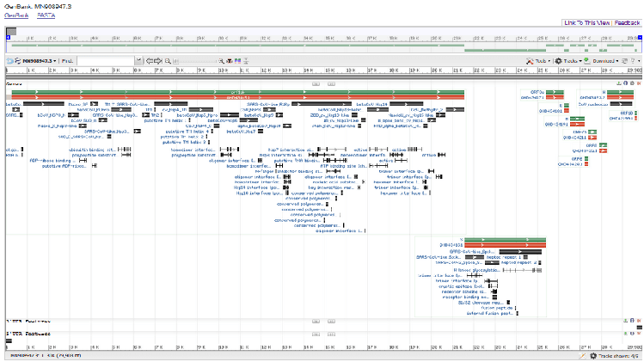Expand the Find box dropdown arrow
This screenshot has width=644, height=362.
tap(138, 61)
